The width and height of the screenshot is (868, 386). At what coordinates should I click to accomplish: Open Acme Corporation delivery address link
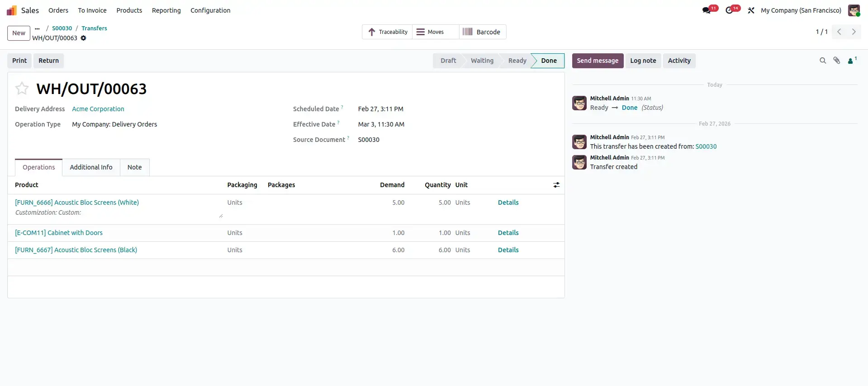(x=98, y=109)
